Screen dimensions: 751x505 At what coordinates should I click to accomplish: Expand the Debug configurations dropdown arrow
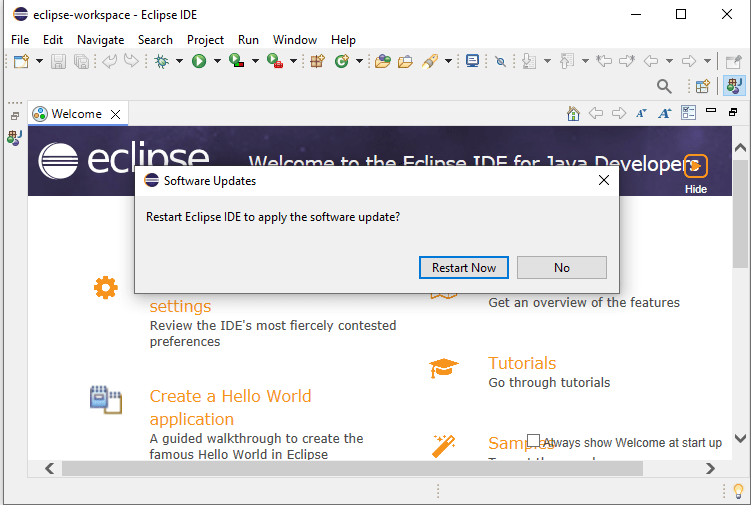(x=179, y=61)
